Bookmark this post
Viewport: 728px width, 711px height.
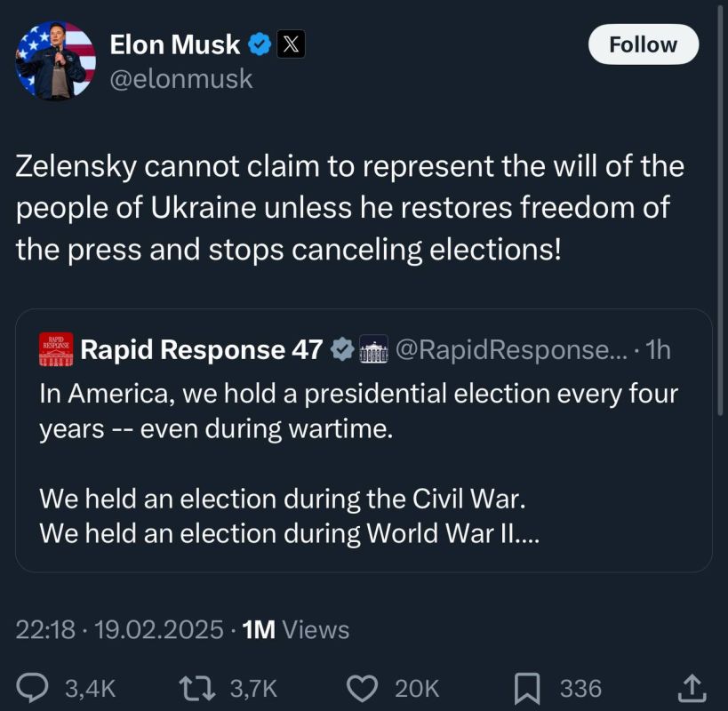tap(527, 689)
